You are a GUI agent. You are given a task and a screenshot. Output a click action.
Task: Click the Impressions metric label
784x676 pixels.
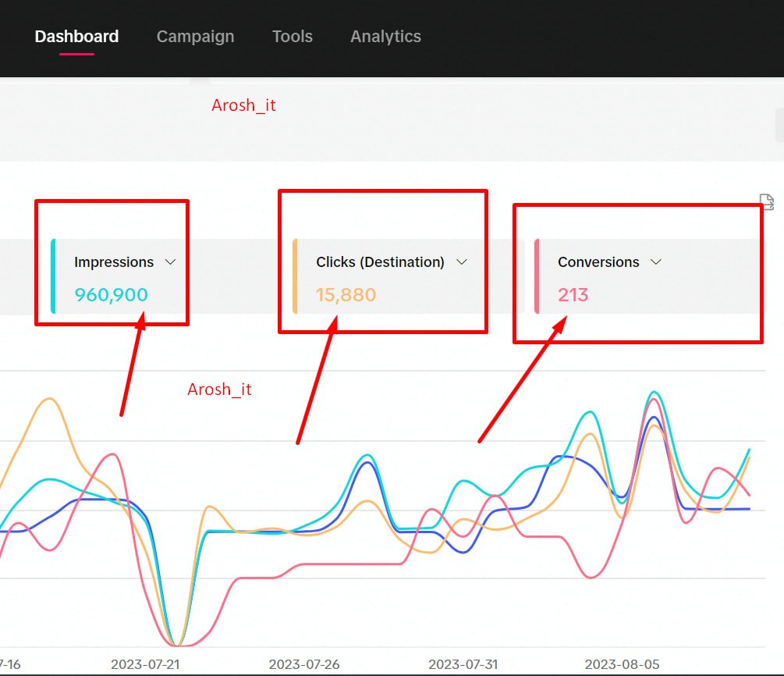114,262
